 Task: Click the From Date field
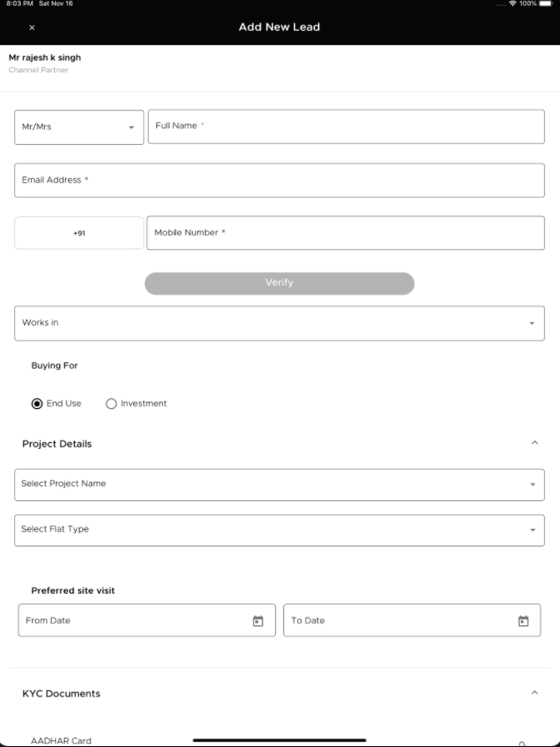tap(147, 620)
